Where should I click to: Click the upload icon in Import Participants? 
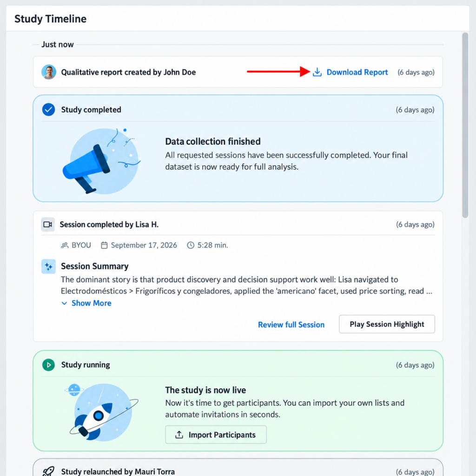pos(179,435)
